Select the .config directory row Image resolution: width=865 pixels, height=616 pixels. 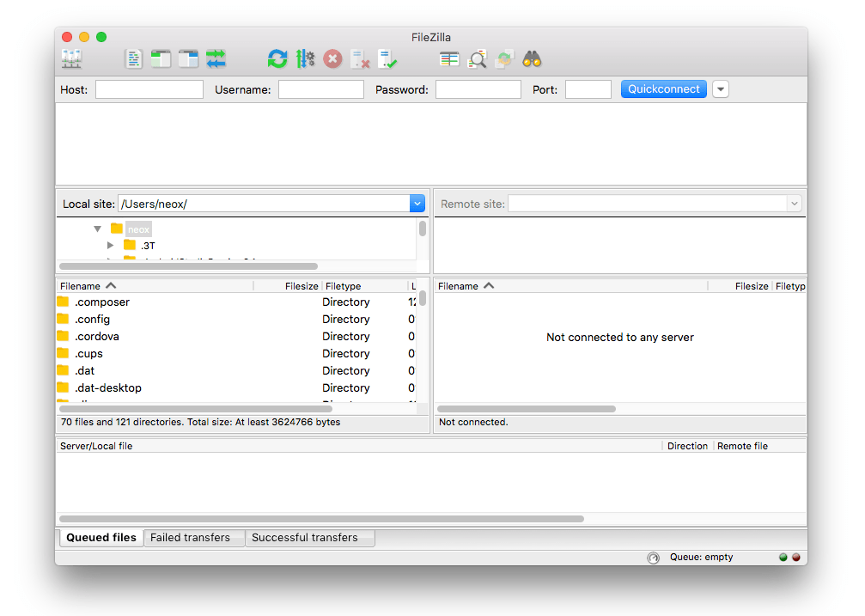(x=237, y=319)
